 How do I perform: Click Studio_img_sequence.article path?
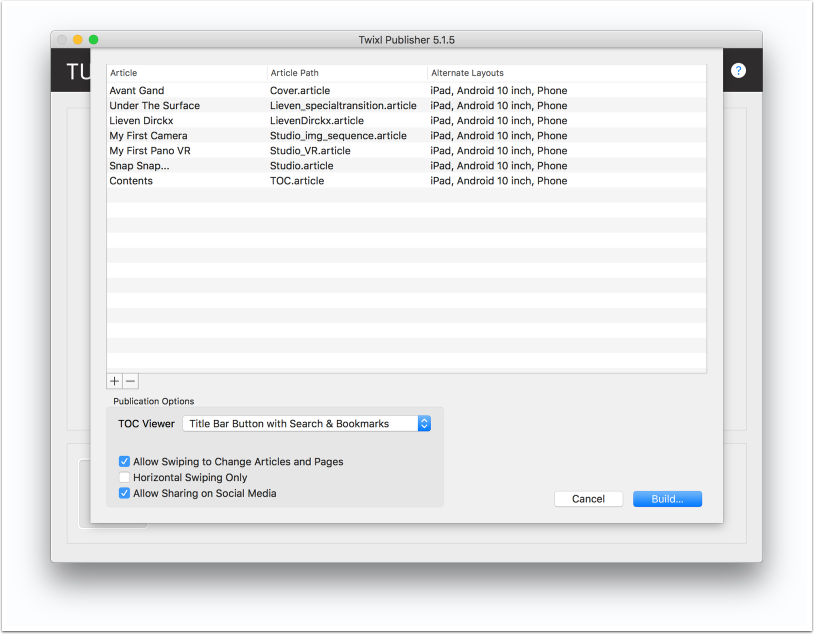click(x=338, y=136)
